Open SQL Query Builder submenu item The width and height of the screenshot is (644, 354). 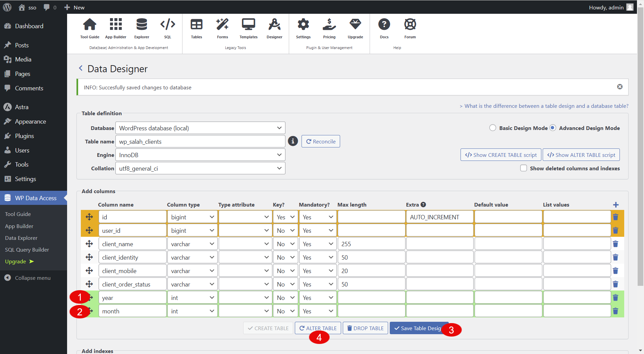tap(27, 250)
